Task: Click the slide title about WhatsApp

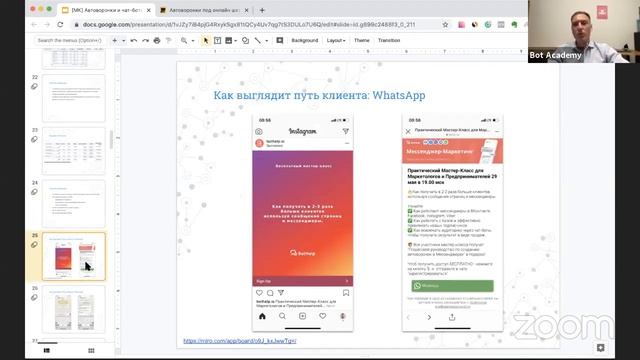Action: click(319, 95)
